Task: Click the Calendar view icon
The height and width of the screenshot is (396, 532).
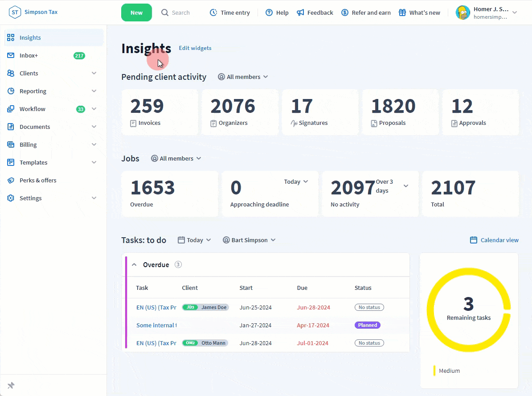Action: click(474, 240)
